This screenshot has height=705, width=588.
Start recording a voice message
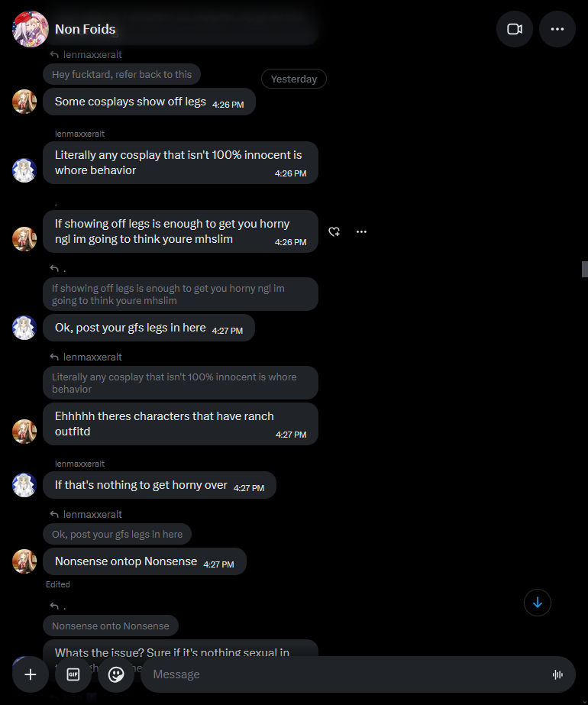[557, 674]
